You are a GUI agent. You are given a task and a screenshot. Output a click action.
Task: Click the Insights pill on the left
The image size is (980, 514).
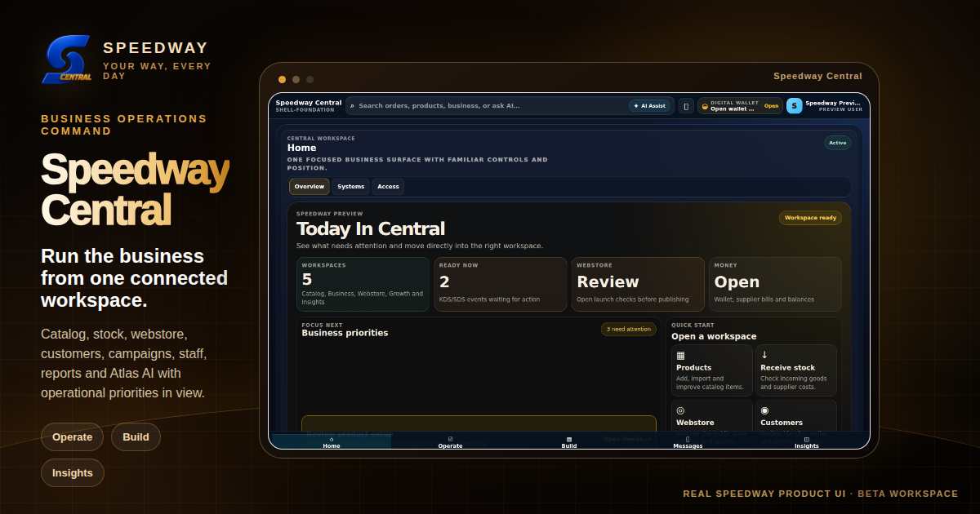(73, 472)
